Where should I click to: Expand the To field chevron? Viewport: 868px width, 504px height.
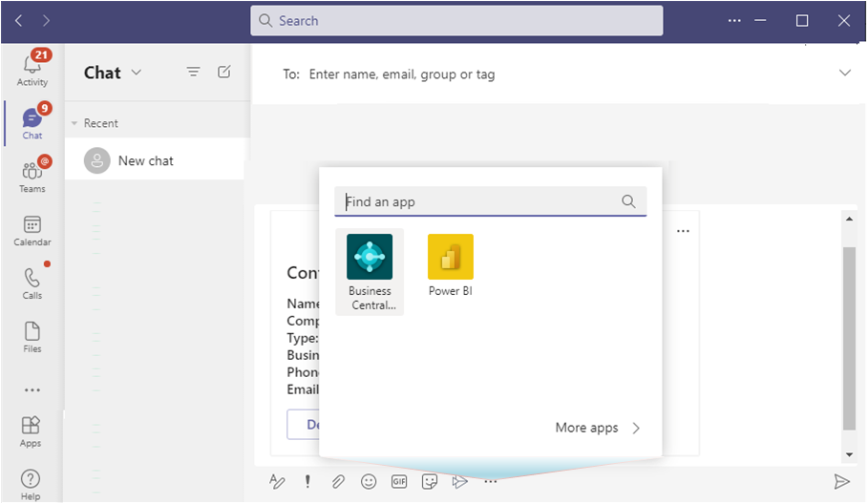click(845, 73)
